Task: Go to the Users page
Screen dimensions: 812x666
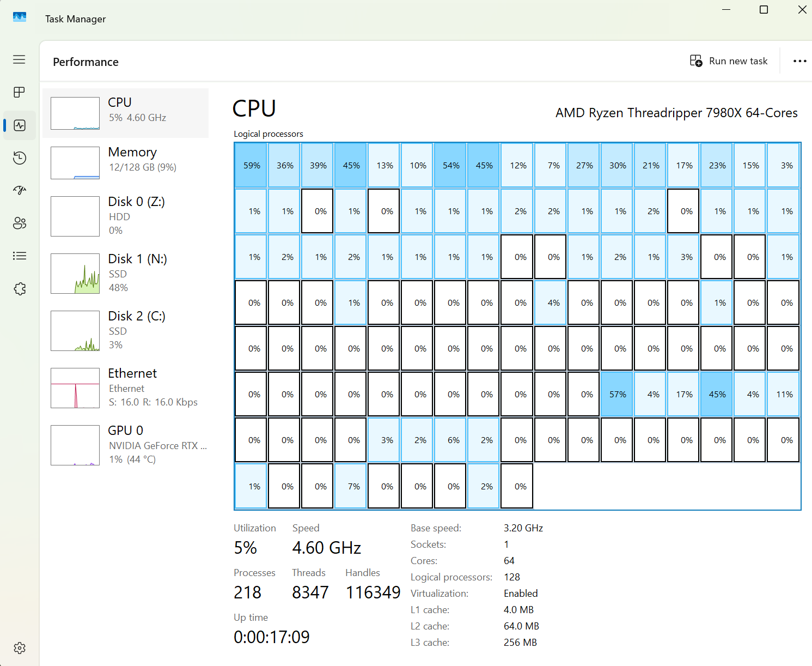Action: click(20, 223)
